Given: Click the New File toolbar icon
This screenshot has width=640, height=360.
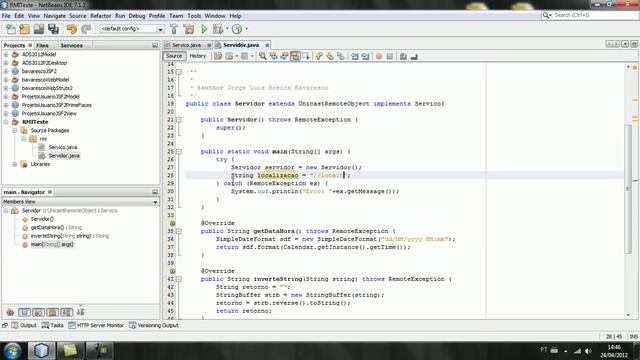Looking at the screenshot, I should tap(11, 29).
